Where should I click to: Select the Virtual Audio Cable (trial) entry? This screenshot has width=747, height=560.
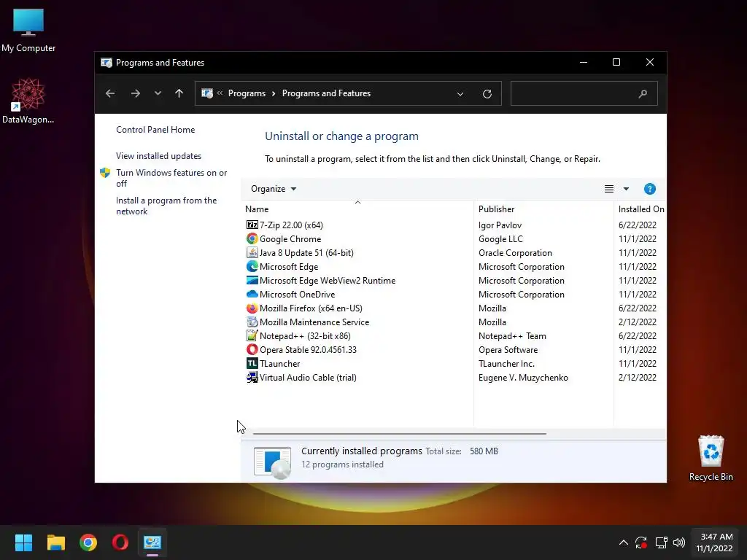(308, 377)
